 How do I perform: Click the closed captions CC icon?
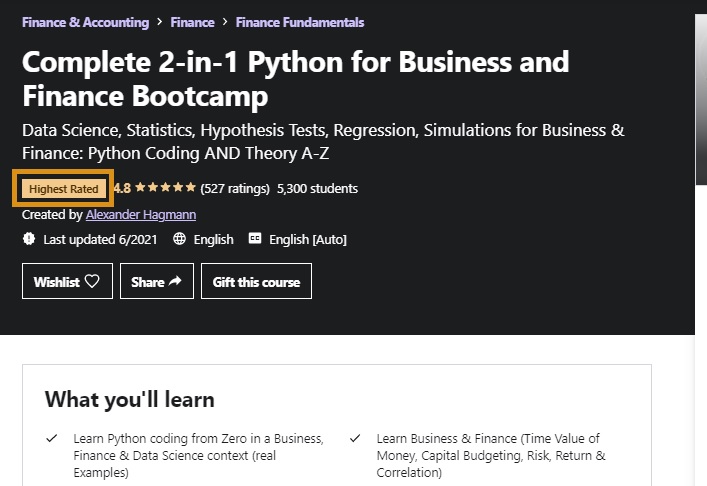(254, 239)
